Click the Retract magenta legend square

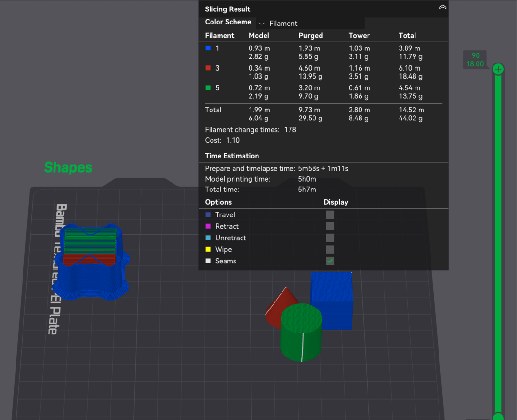[208, 226]
